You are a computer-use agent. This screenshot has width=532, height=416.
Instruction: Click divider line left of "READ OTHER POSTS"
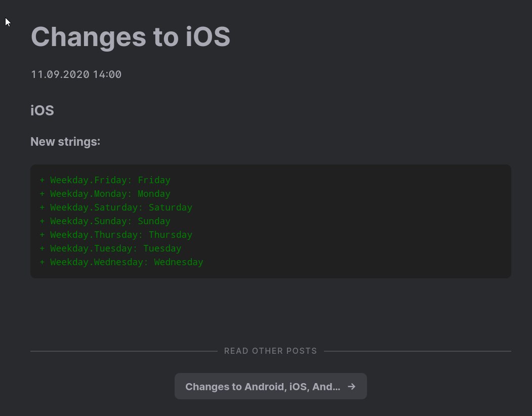(124, 351)
